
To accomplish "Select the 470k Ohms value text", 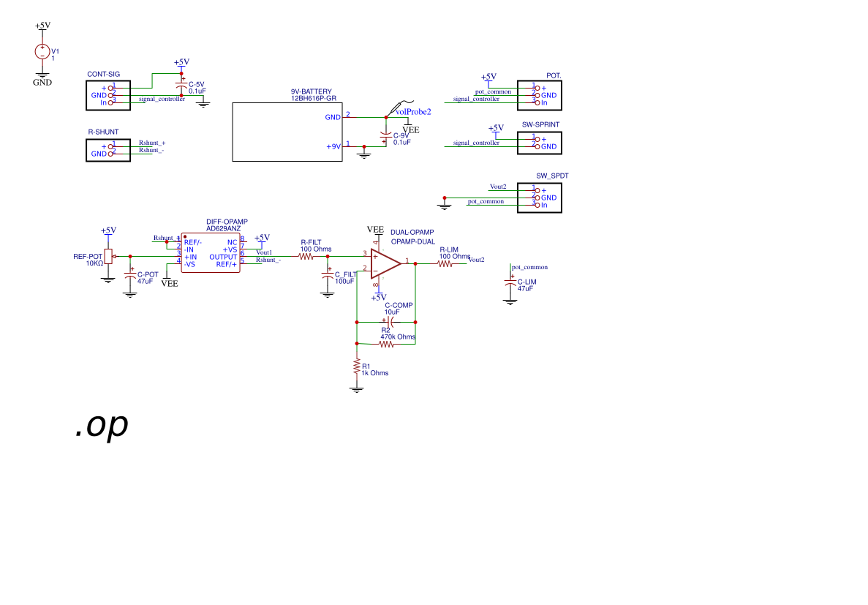I will 398,337.
